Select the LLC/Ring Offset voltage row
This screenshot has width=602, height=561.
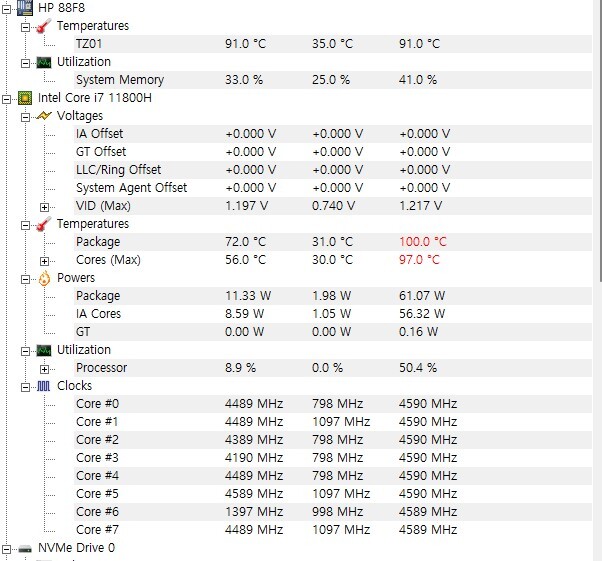[x=118, y=170]
